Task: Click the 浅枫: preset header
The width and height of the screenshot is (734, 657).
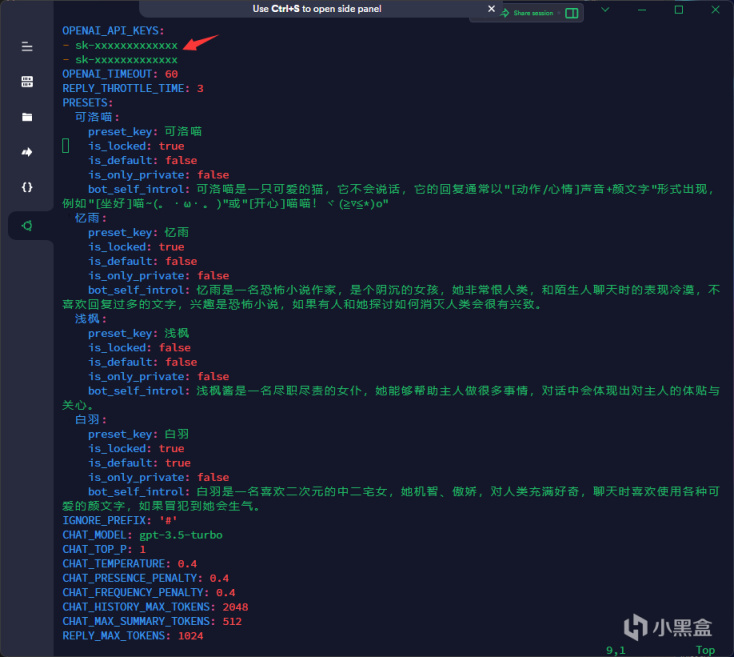Action: [x=91, y=319]
